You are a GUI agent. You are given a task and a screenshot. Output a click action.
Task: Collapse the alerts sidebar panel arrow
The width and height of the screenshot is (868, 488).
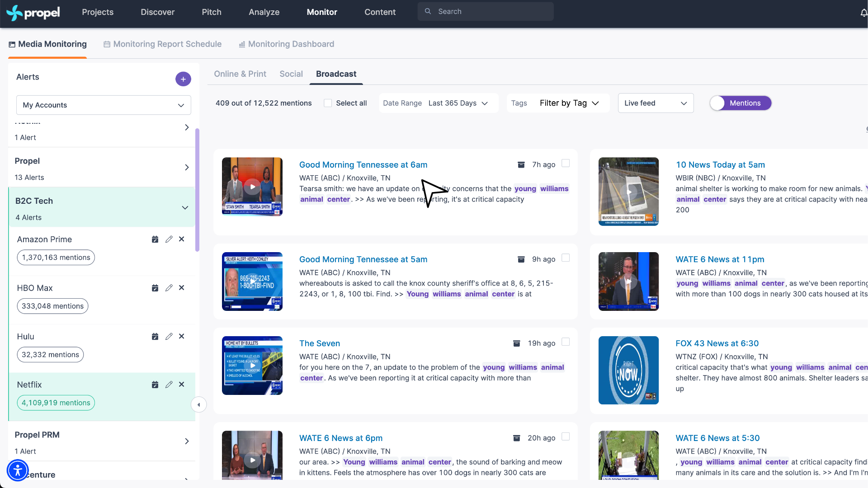point(199,405)
